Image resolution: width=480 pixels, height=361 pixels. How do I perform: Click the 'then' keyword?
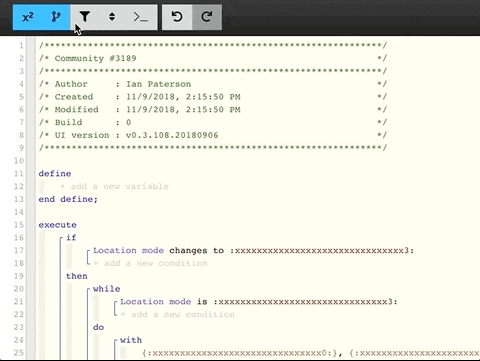[x=77, y=276]
